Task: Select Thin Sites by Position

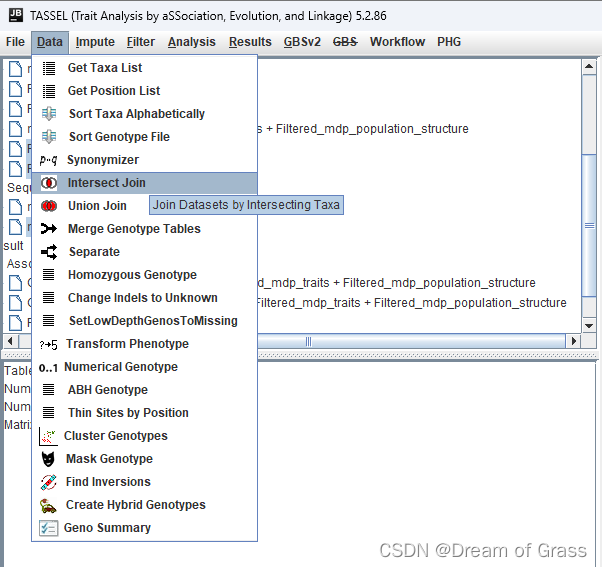Action: pyautogui.click(x=144, y=413)
